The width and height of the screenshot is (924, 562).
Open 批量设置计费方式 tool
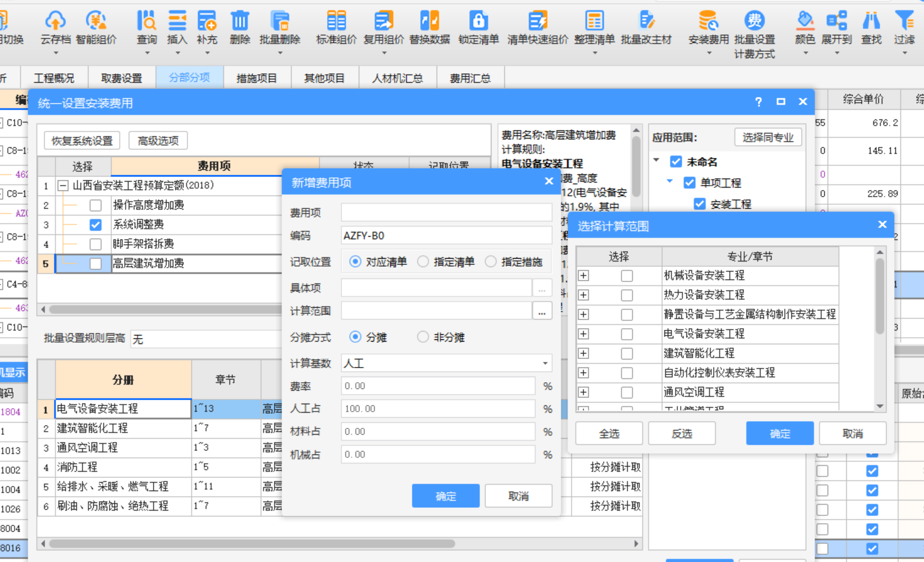755,34
